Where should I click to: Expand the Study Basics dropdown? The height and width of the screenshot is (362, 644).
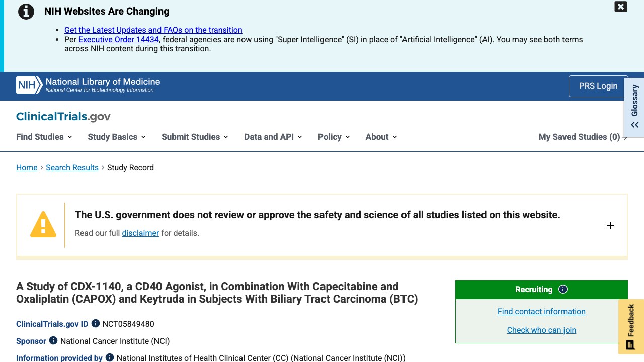point(117,137)
